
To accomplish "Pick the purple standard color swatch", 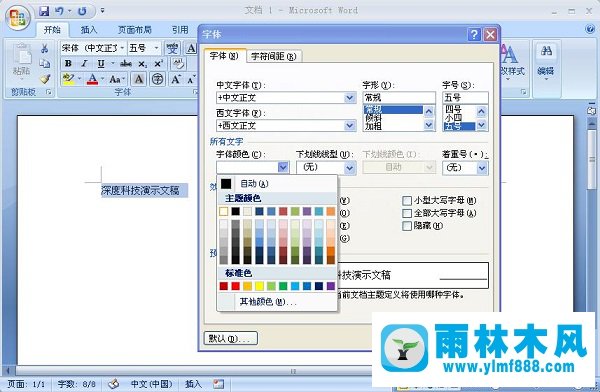I will click(331, 286).
